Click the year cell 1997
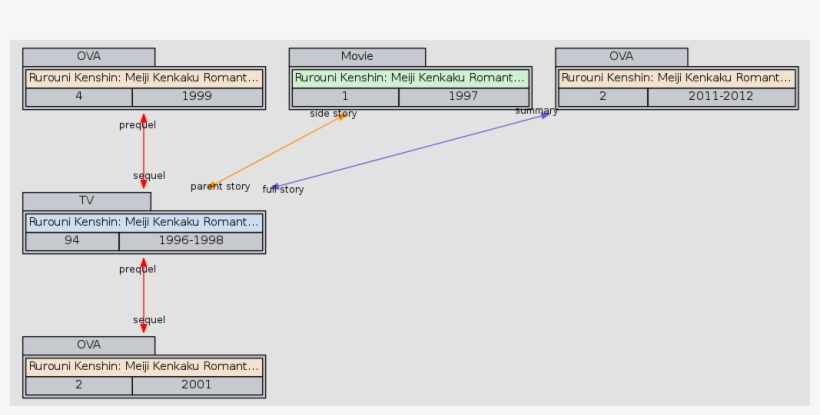Viewport: 820px width, 415px height. [463, 97]
